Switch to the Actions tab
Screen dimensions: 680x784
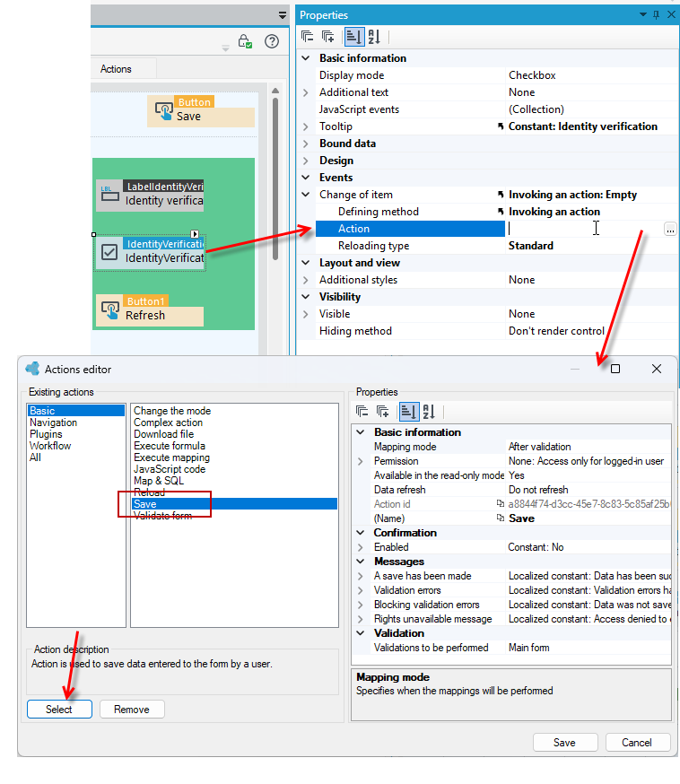pos(116,69)
